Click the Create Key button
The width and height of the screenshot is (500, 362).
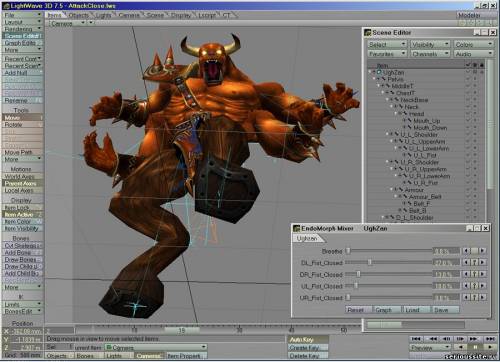tap(308, 348)
